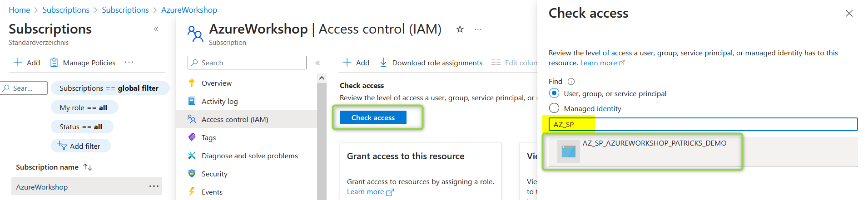Open Learn more link in Check access panel
The height and width of the screenshot is (200, 868).
[x=602, y=63]
